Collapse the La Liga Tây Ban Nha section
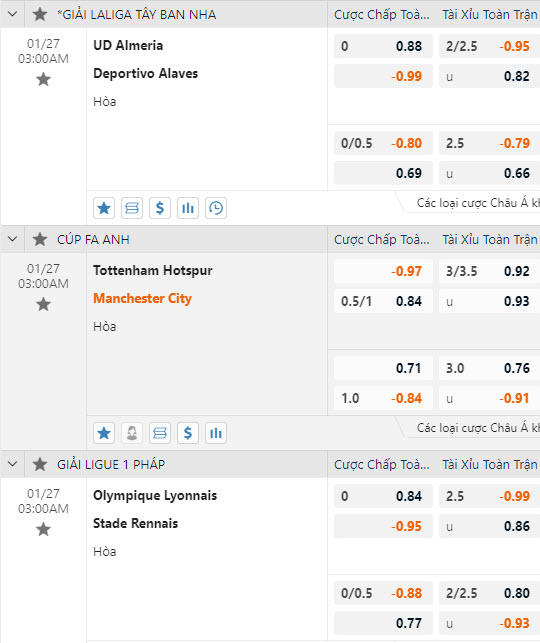Image resolution: width=540 pixels, height=643 pixels. [x=13, y=14]
